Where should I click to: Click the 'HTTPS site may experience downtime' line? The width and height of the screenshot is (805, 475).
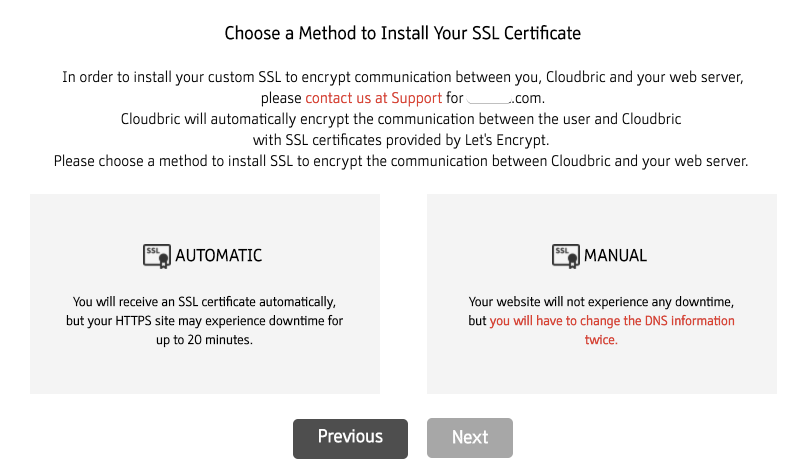204,321
